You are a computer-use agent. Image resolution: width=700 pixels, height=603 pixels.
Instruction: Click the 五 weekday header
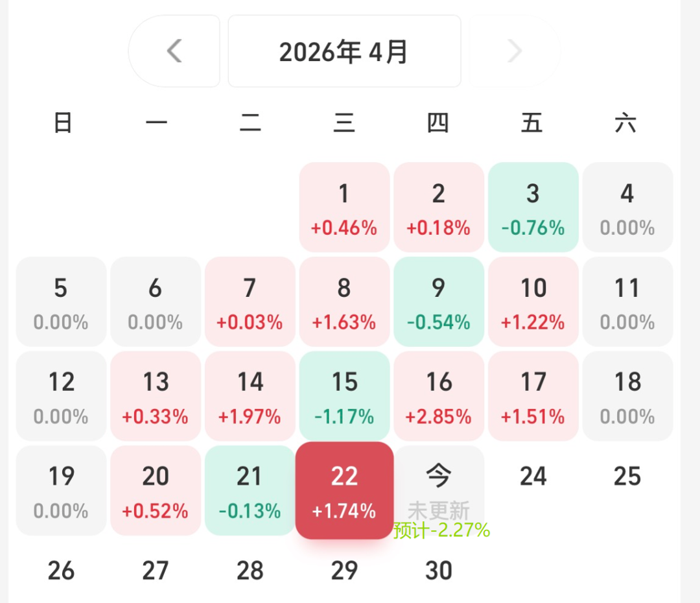pyautogui.click(x=531, y=123)
